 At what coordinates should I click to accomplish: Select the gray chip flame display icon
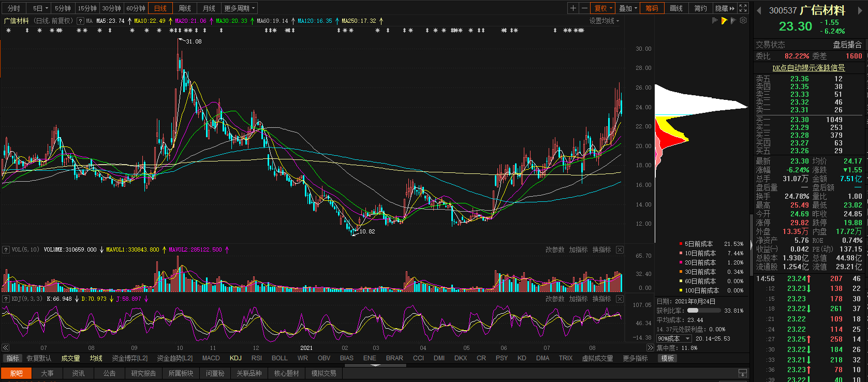[x=733, y=21]
